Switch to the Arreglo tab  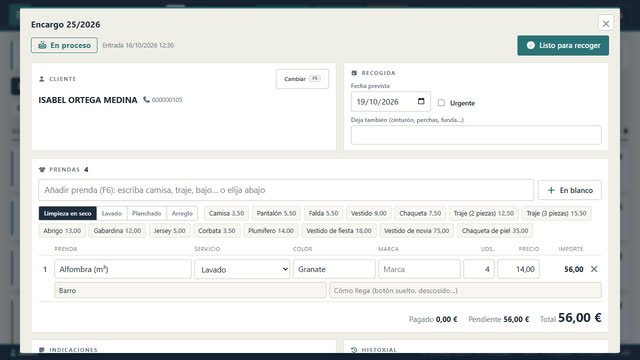[x=182, y=213]
